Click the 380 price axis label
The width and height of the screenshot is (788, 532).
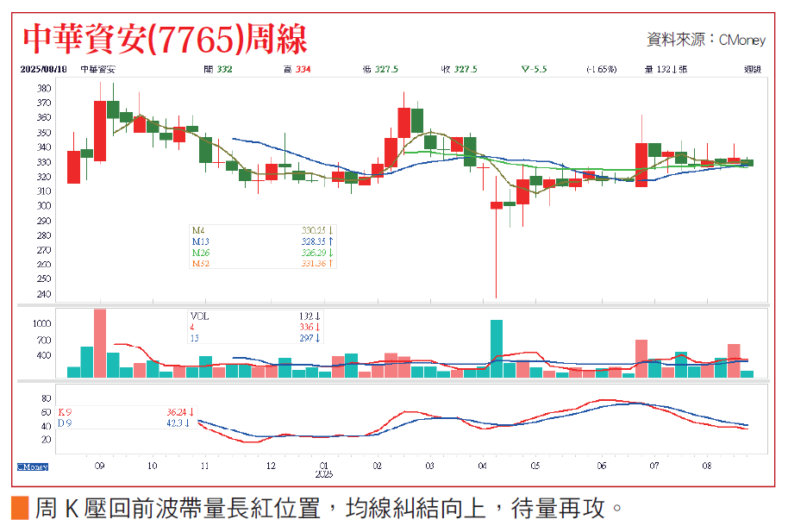(44, 89)
